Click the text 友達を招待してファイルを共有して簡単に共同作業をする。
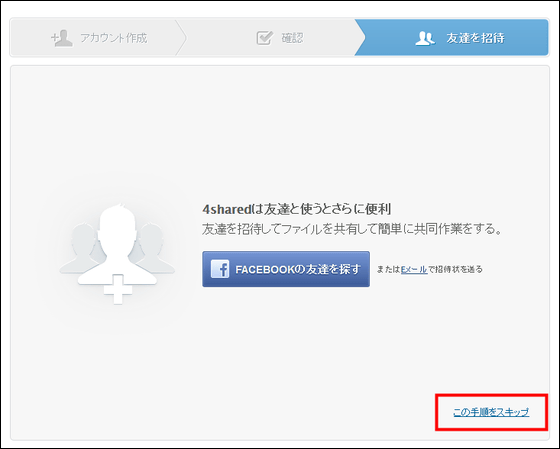The image size is (560, 449). point(352,229)
